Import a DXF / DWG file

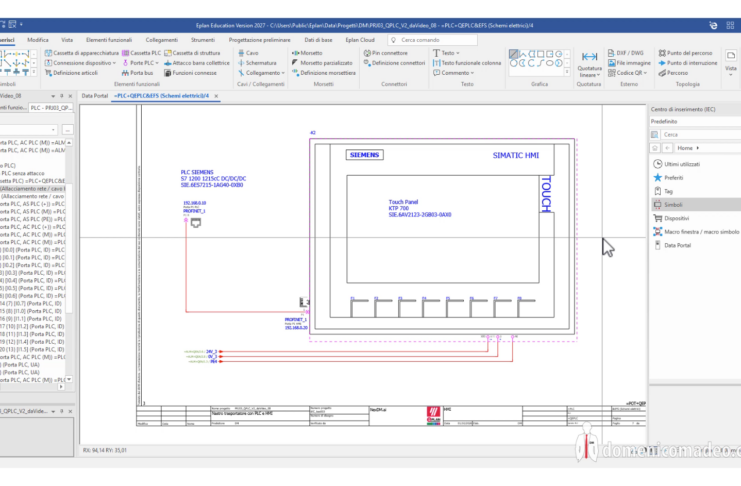click(626, 53)
